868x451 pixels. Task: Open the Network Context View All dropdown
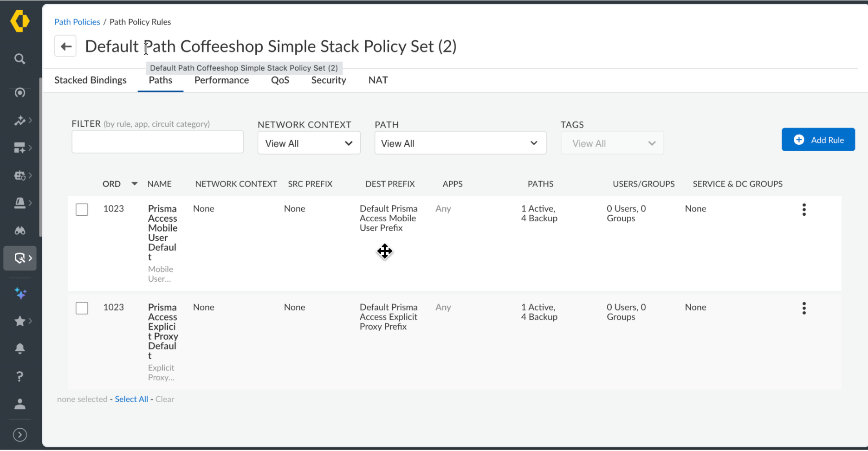[x=309, y=143]
